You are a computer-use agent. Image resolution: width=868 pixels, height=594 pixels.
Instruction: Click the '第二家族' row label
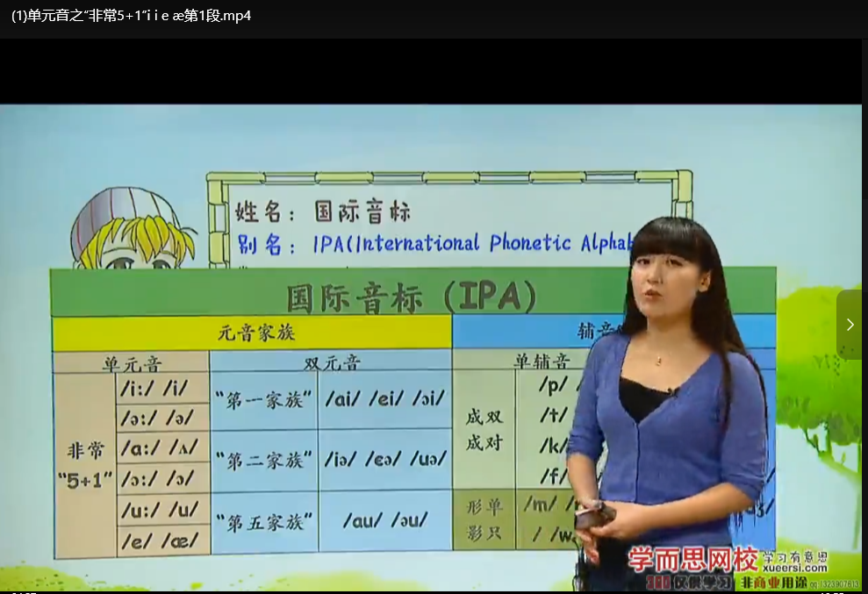tap(264, 460)
